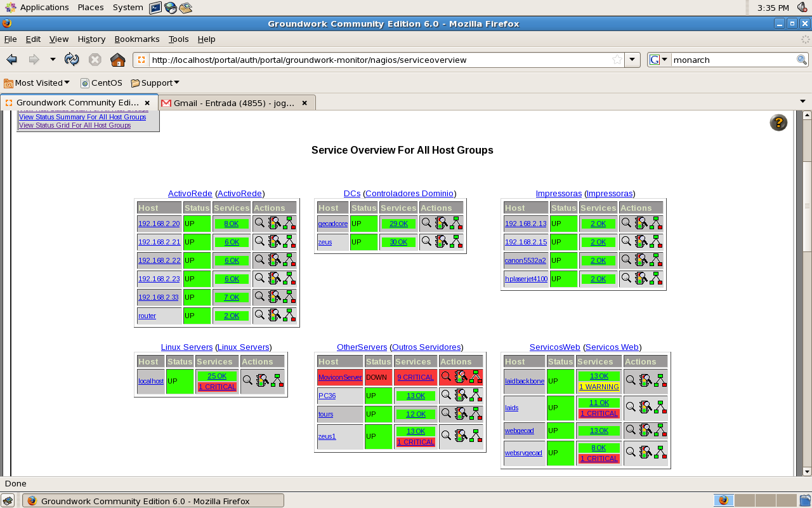View extended info magnifier for PC36
812x508 pixels.
pyautogui.click(x=446, y=395)
